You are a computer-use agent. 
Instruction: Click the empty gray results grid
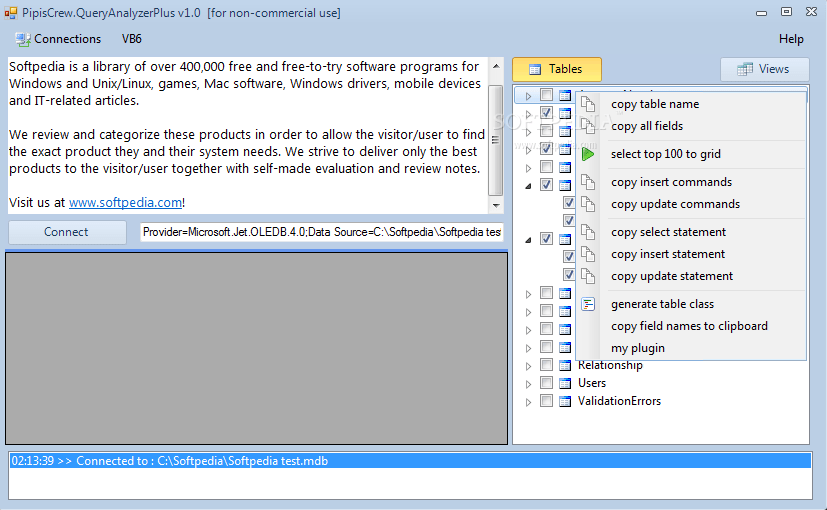(x=256, y=348)
